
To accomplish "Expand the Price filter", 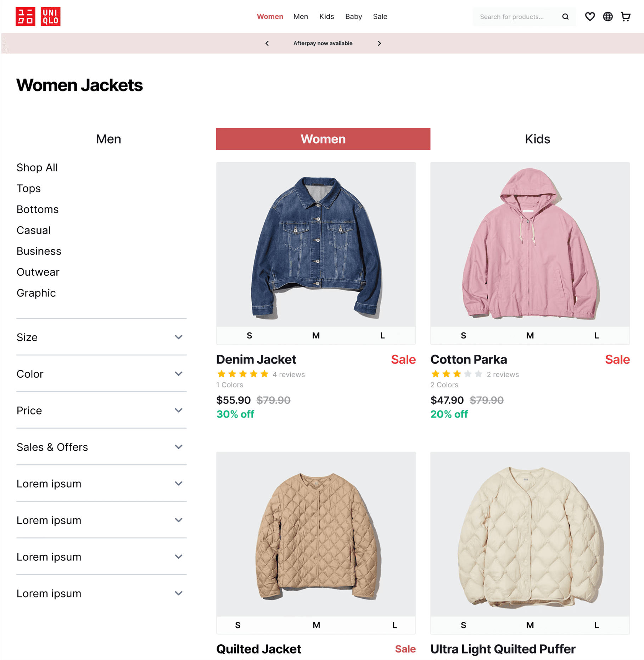I will [101, 410].
